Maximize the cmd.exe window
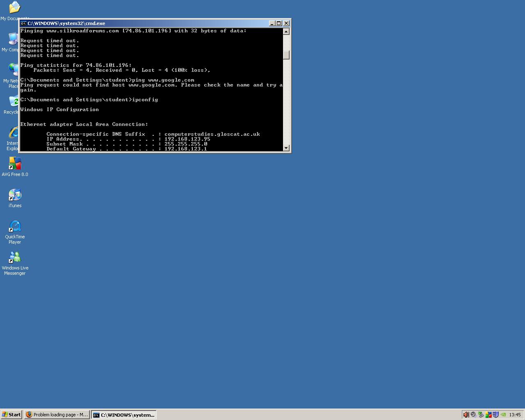The width and height of the screenshot is (525, 420). click(279, 23)
